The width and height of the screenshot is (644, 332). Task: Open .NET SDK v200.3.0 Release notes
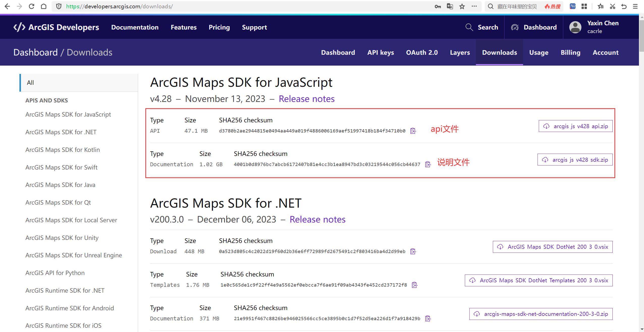coord(317,219)
